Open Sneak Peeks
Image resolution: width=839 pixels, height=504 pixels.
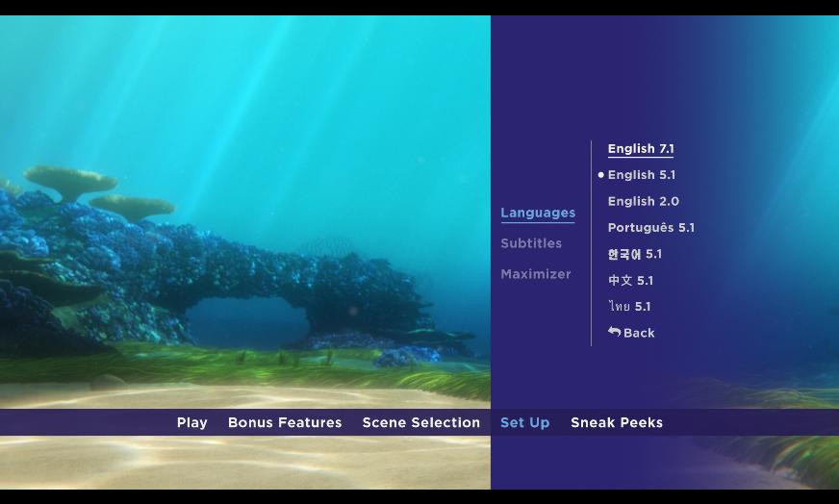pos(617,422)
